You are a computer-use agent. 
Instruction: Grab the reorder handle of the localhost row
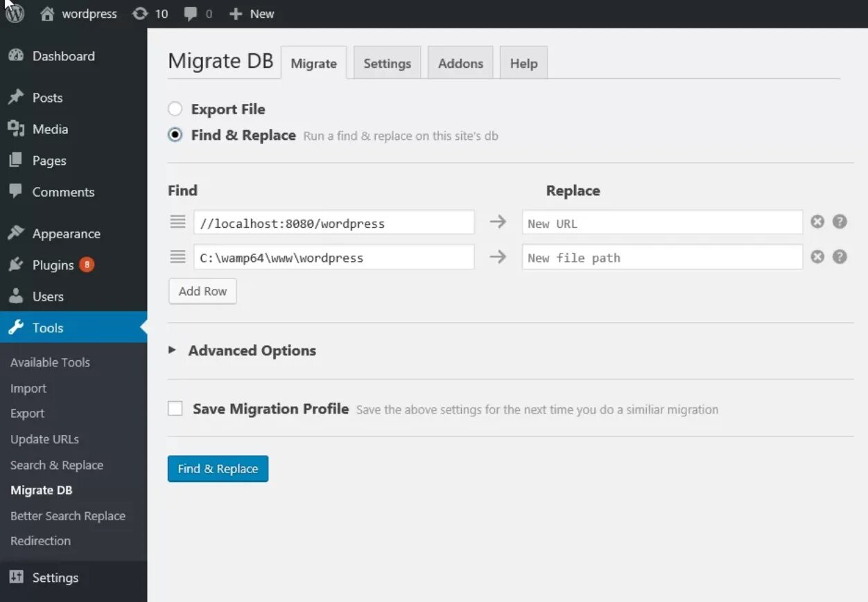click(x=178, y=222)
